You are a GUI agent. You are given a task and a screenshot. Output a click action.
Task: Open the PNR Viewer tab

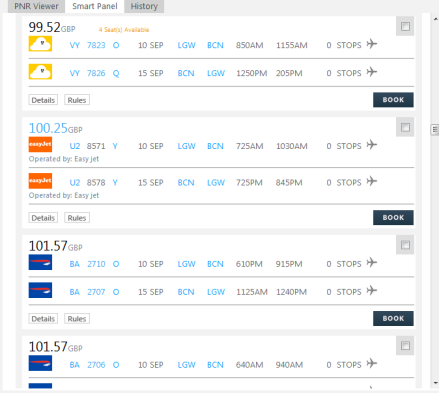click(x=36, y=6)
